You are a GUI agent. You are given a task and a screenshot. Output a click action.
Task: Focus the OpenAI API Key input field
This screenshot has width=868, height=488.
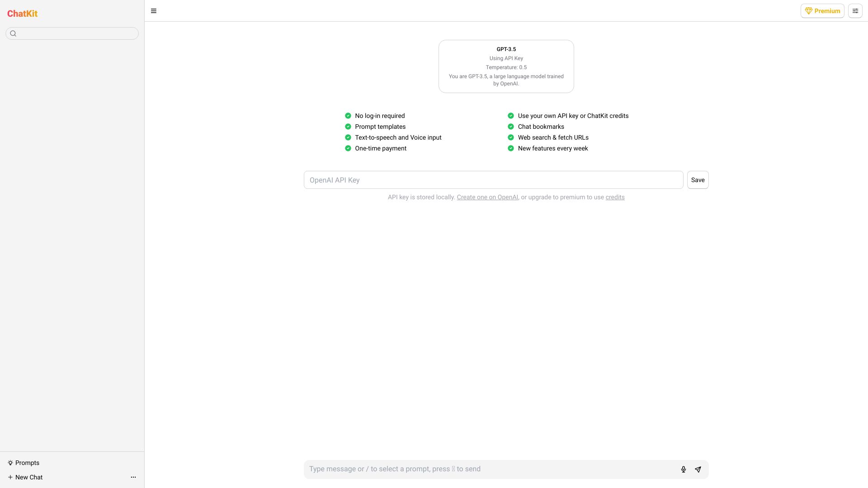[493, 179]
